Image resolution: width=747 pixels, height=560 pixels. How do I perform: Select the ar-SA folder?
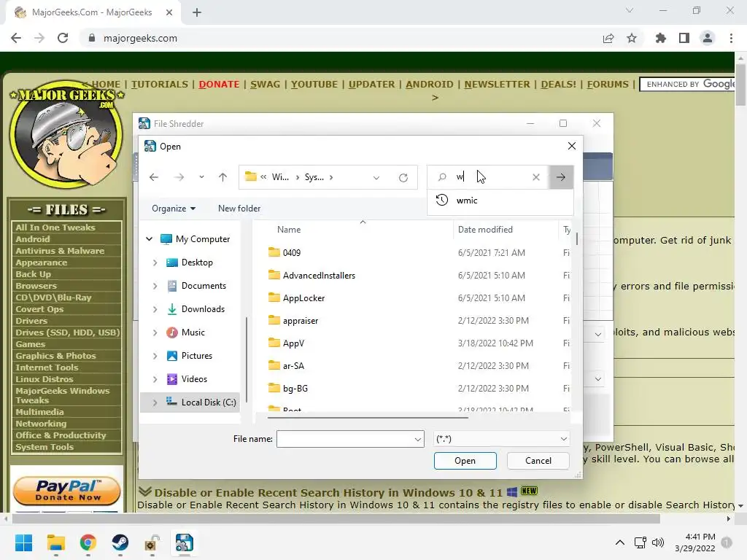[x=286, y=366]
